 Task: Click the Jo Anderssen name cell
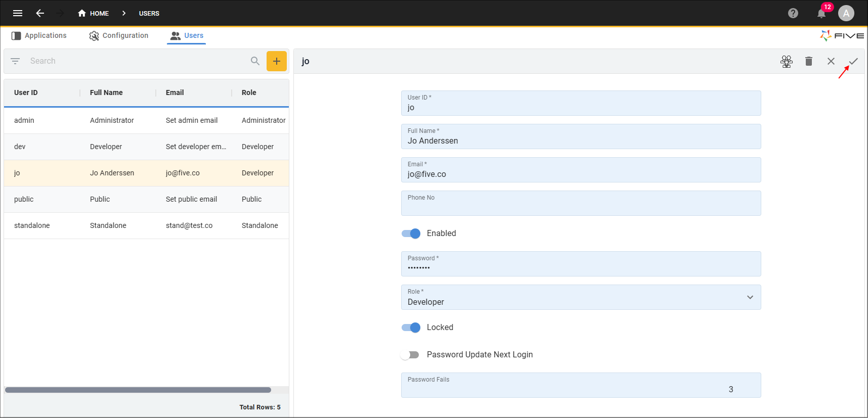click(112, 173)
